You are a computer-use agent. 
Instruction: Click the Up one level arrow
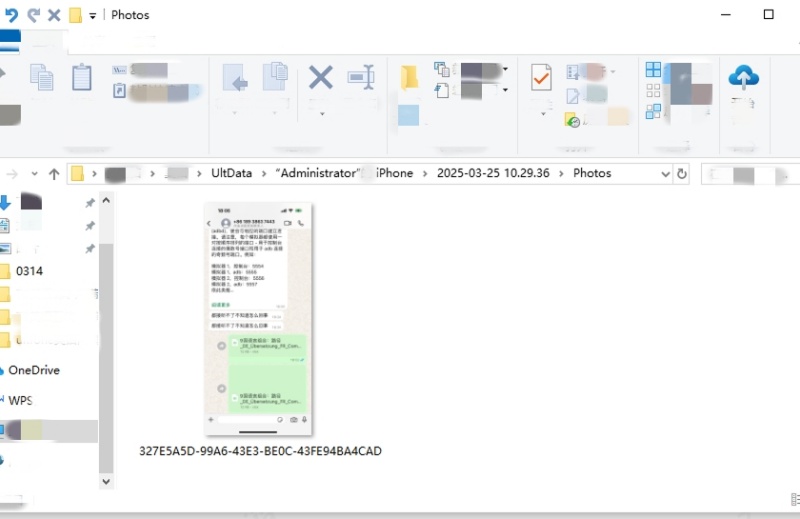54,174
